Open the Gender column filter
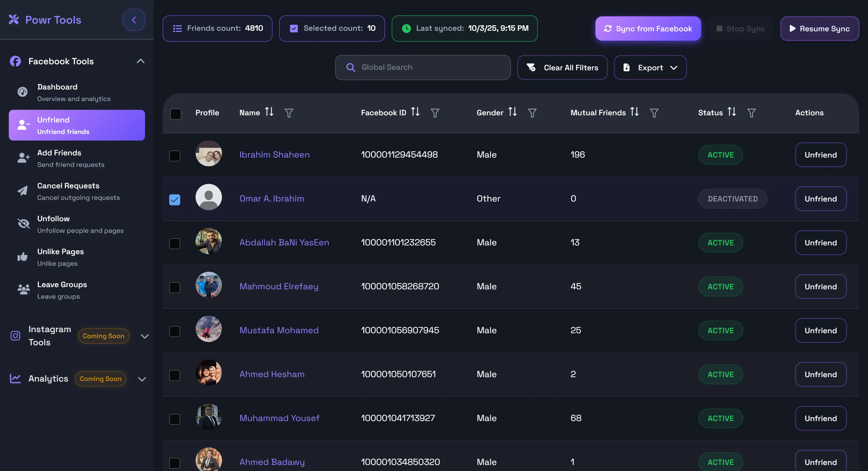868x471 pixels. point(532,113)
